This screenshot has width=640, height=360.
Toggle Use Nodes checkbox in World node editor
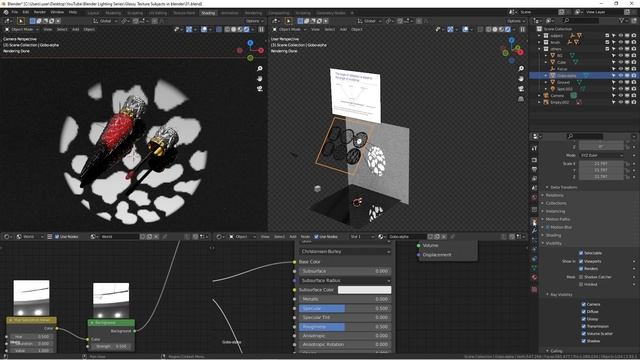(57, 237)
